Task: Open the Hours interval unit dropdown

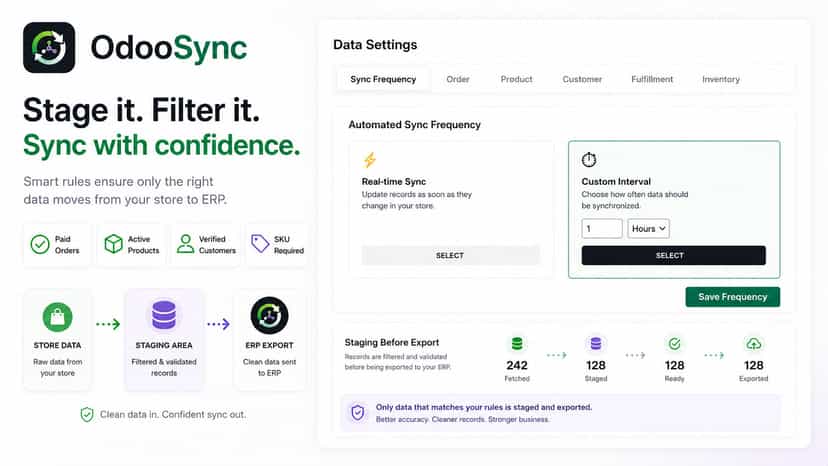Action: (x=648, y=228)
